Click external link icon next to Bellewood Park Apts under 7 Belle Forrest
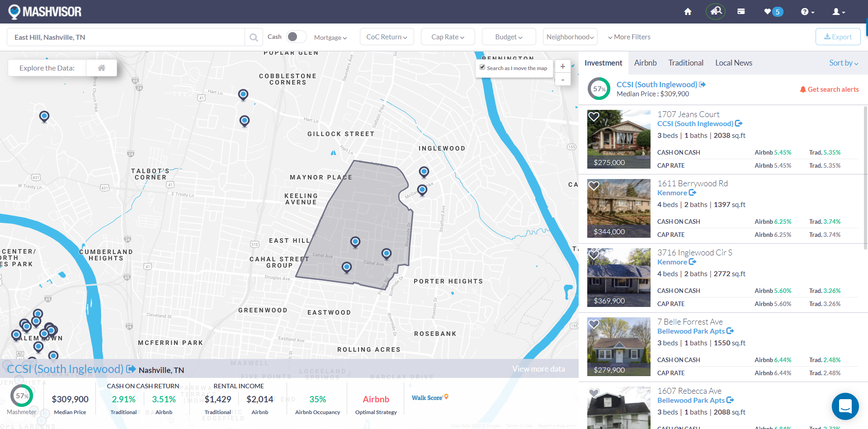Image resolution: width=868 pixels, height=429 pixels. (730, 331)
